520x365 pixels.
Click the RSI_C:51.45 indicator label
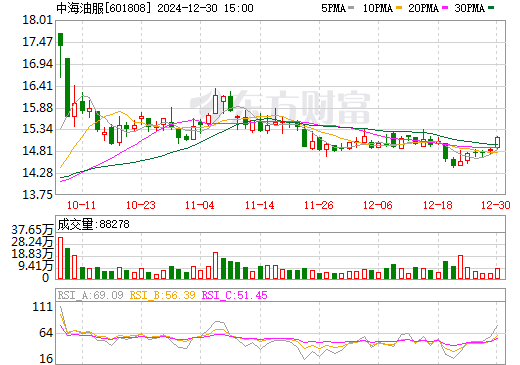click(x=235, y=295)
